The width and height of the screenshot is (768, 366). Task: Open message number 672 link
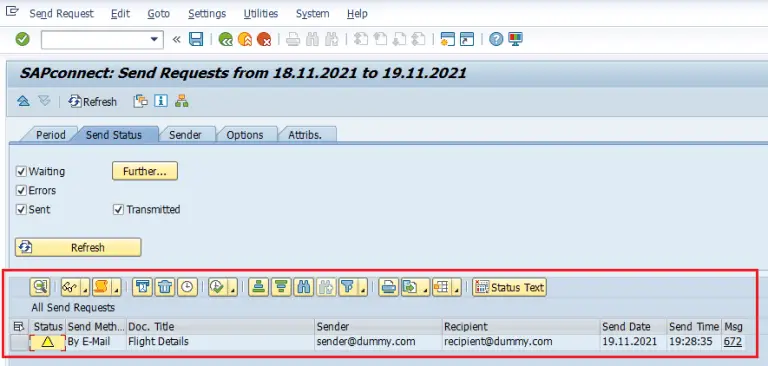(732, 342)
